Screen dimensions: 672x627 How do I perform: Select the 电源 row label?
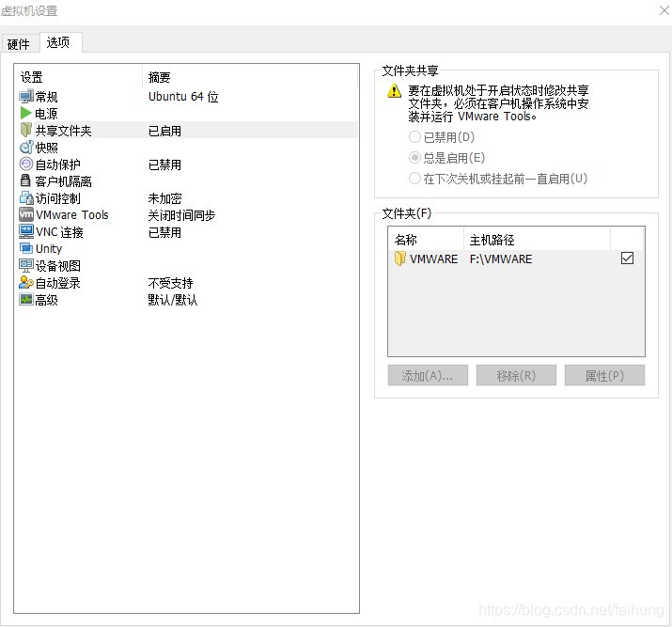[x=46, y=114]
